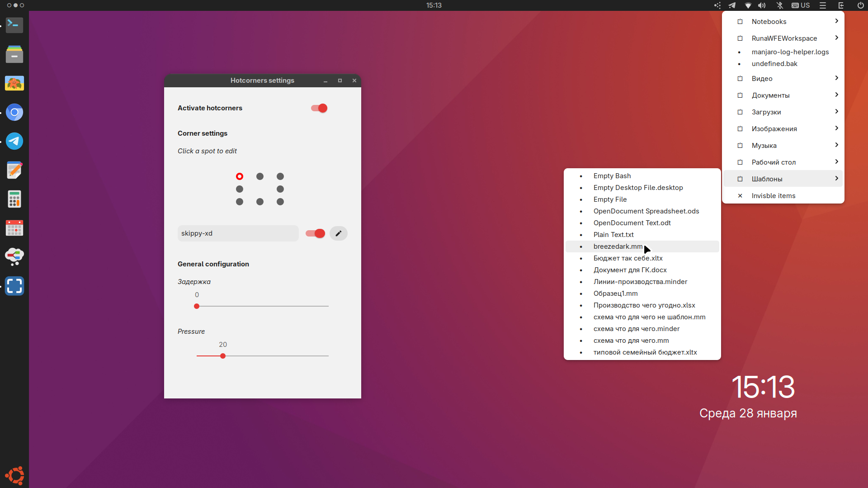Toggle off the skippy-xd action switch

[315, 233]
